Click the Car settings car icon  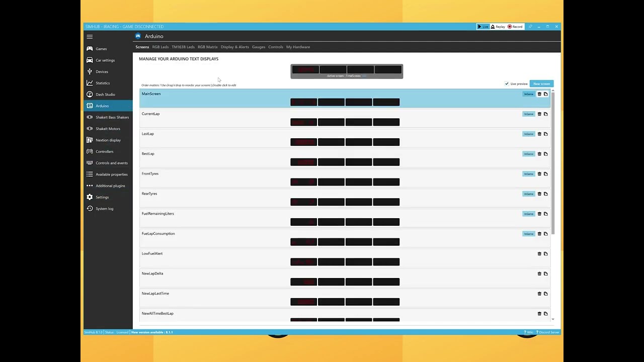90,60
